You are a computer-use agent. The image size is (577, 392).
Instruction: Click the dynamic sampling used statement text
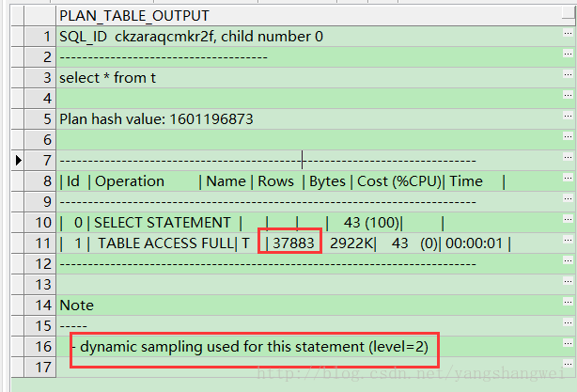254,347
